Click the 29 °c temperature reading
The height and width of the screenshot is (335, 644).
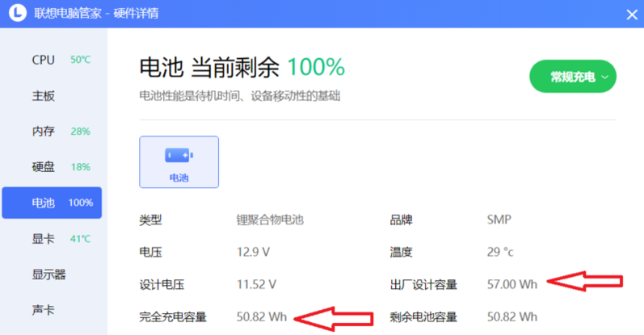499,252
